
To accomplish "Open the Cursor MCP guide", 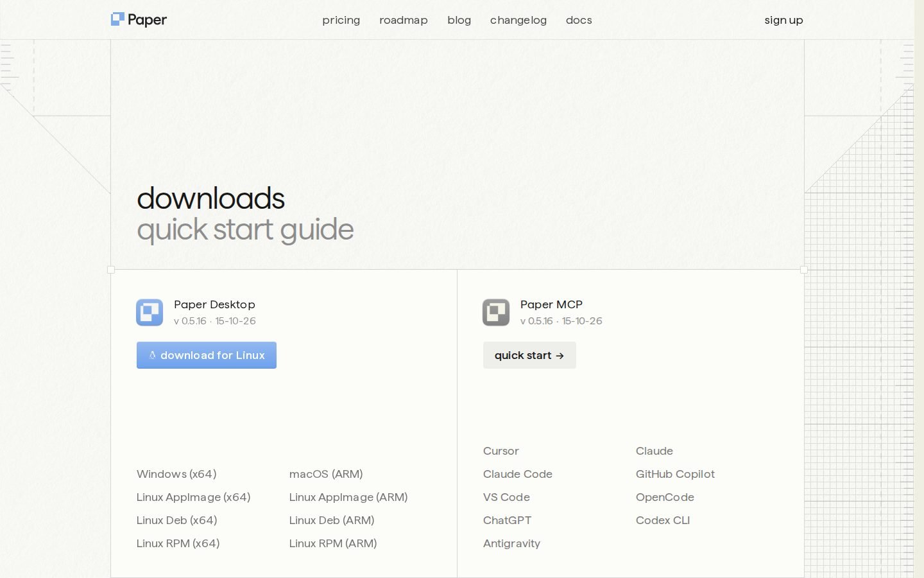I will [501, 451].
